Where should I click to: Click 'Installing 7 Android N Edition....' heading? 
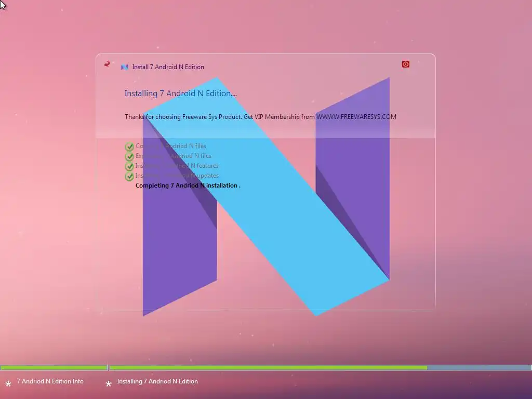(x=180, y=94)
